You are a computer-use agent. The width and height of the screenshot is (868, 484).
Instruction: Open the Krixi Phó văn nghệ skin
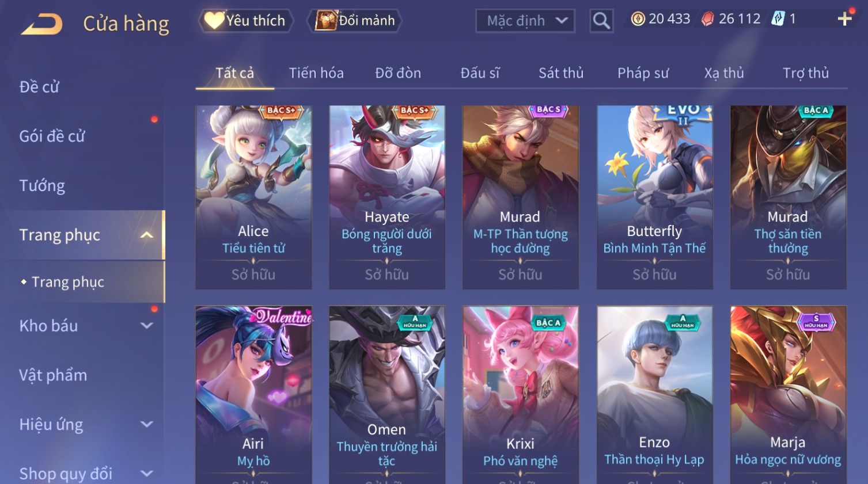coord(520,395)
